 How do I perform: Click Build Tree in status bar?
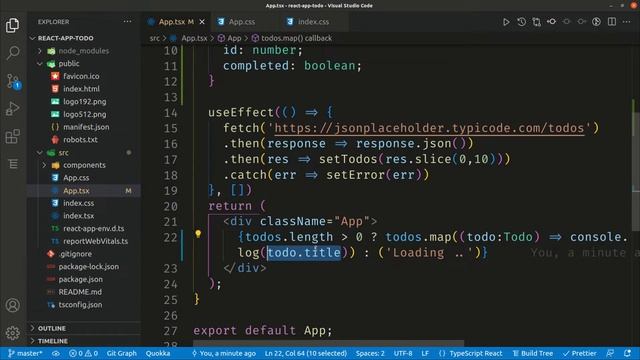pos(533,353)
